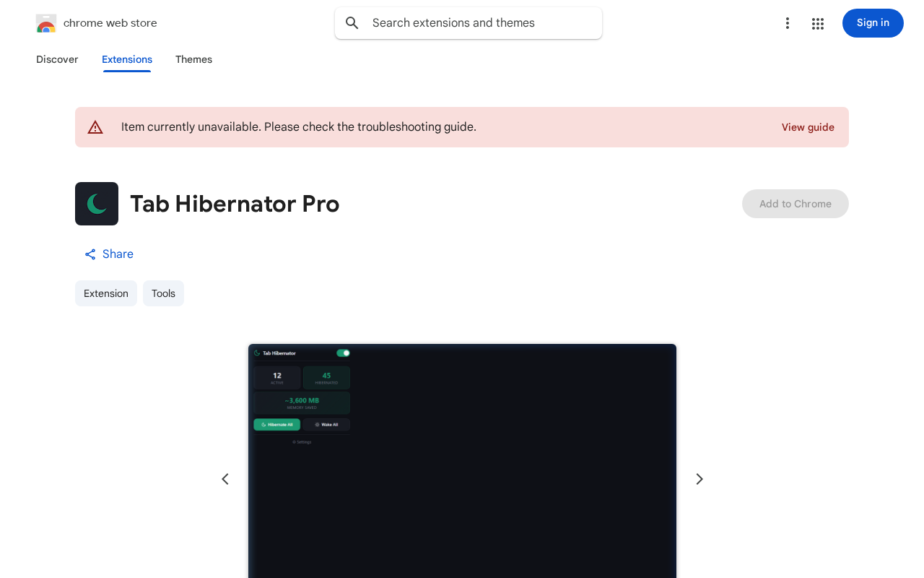
Task: Open the Discover tab
Action: (x=57, y=59)
